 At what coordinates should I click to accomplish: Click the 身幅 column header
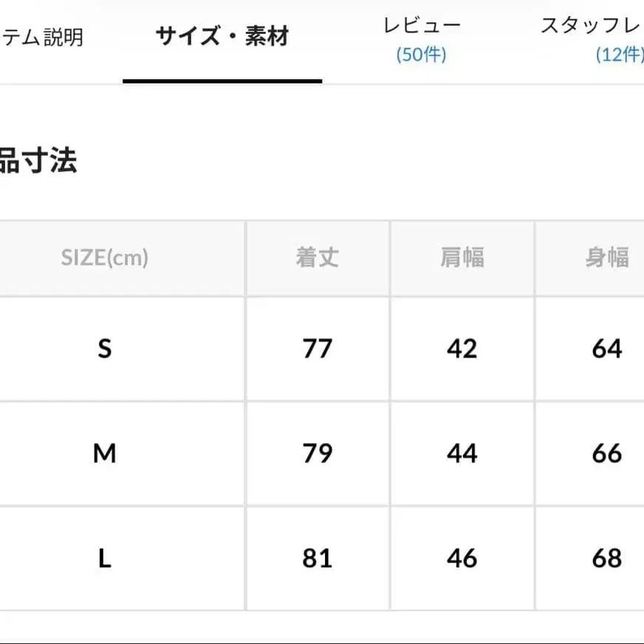coord(607,258)
